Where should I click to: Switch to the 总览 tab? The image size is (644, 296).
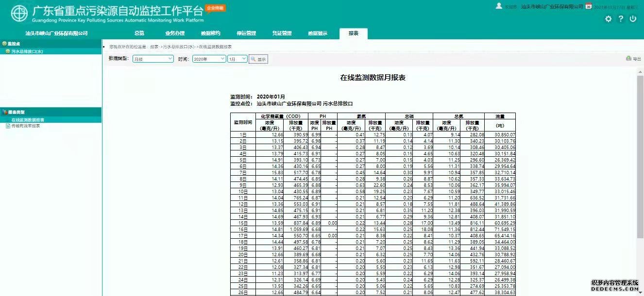point(139,33)
